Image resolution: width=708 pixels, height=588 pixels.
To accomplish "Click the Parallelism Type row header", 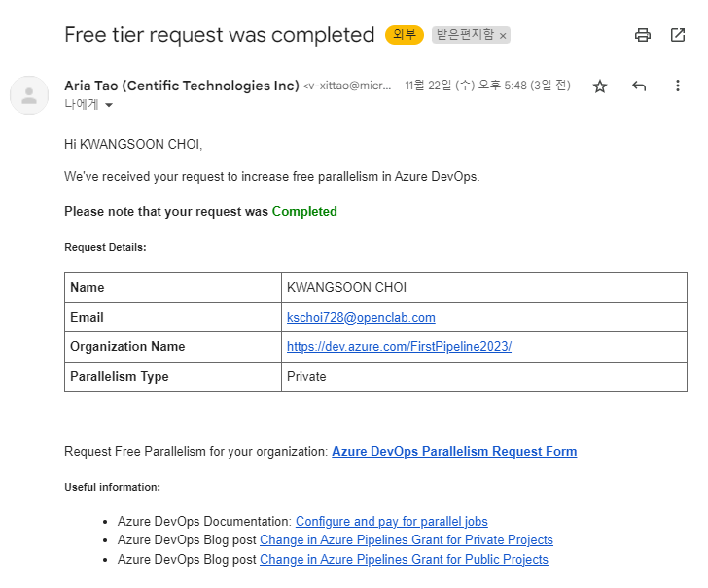I will point(173,376).
